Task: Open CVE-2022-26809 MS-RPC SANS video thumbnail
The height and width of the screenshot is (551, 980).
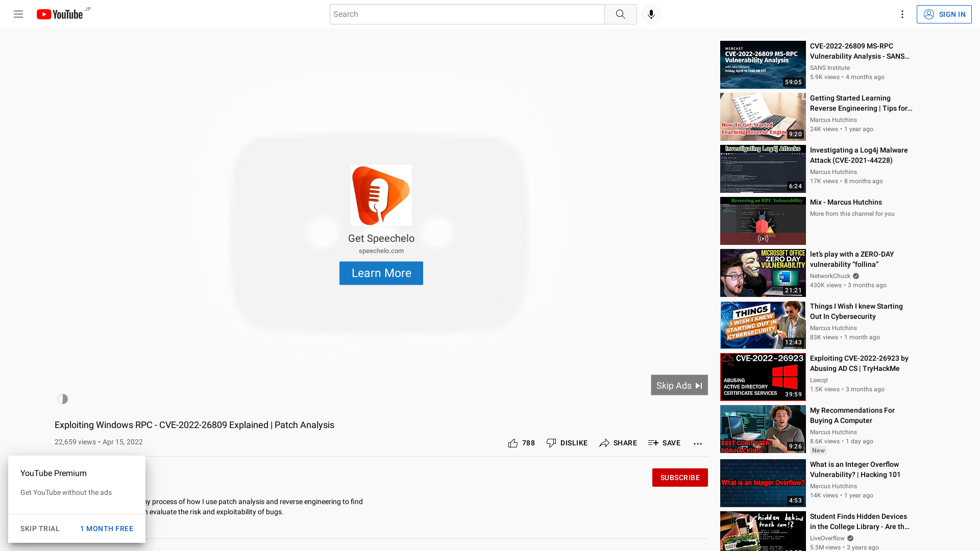Action: 763,65
